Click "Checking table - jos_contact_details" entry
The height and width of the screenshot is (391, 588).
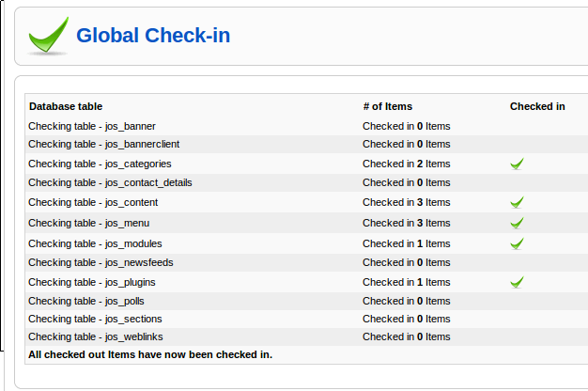pyautogui.click(x=110, y=182)
